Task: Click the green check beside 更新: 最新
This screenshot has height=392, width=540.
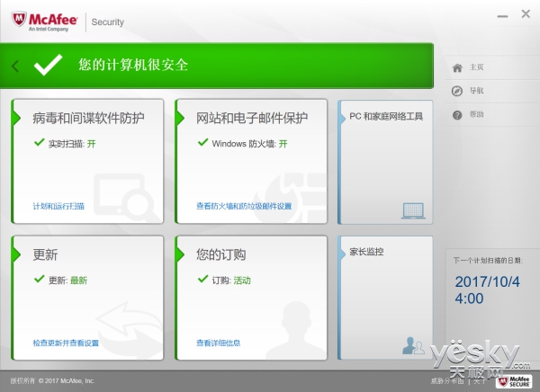Action: pos(40,279)
